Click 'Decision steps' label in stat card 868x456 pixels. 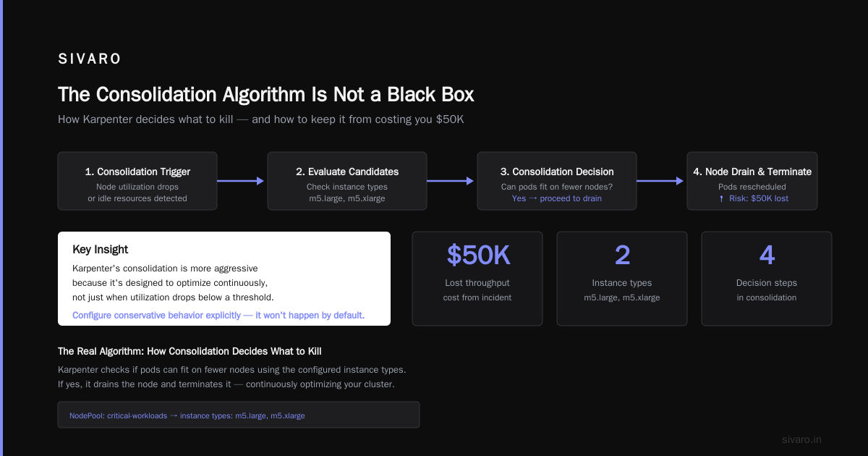tap(767, 283)
